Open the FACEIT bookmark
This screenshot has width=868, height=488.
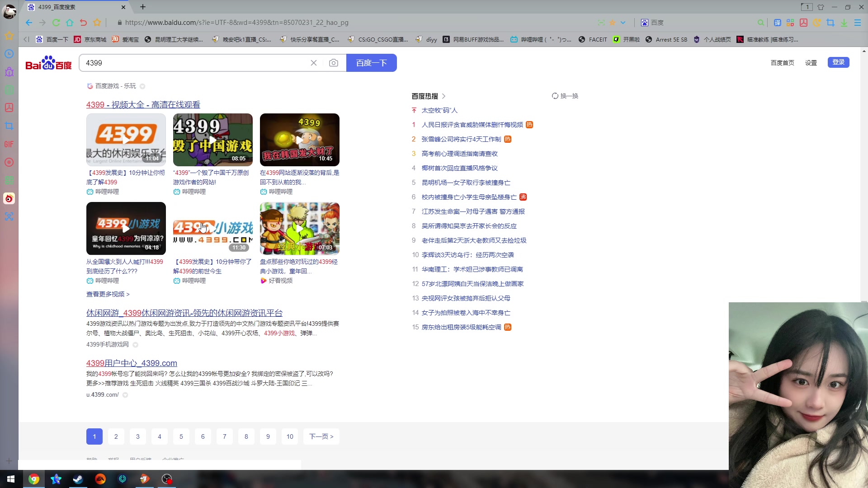[593, 39]
